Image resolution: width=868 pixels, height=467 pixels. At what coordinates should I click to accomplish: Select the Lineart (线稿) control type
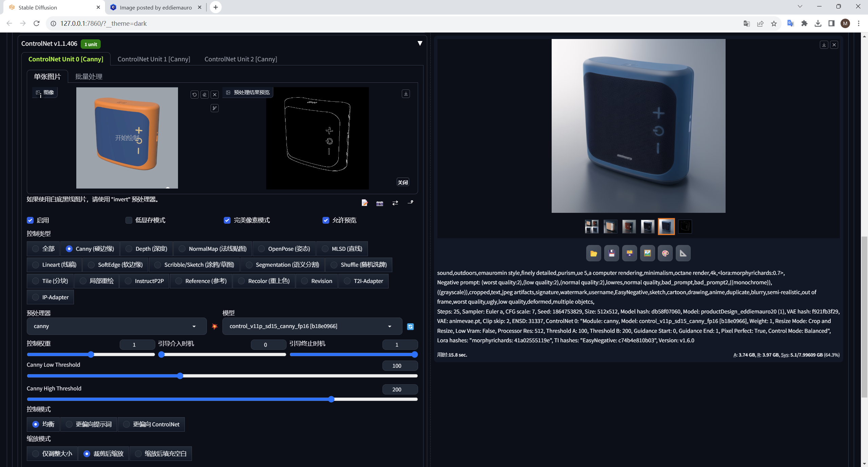pyautogui.click(x=55, y=265)
